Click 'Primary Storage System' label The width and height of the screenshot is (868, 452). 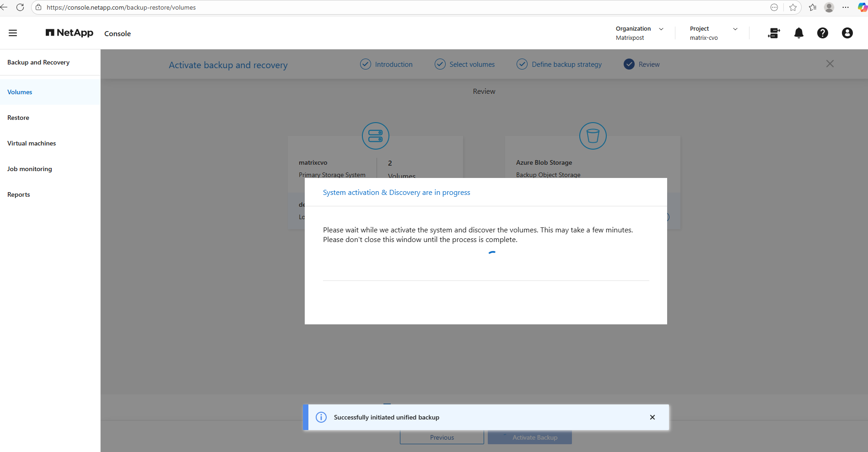tap(332, 175)
